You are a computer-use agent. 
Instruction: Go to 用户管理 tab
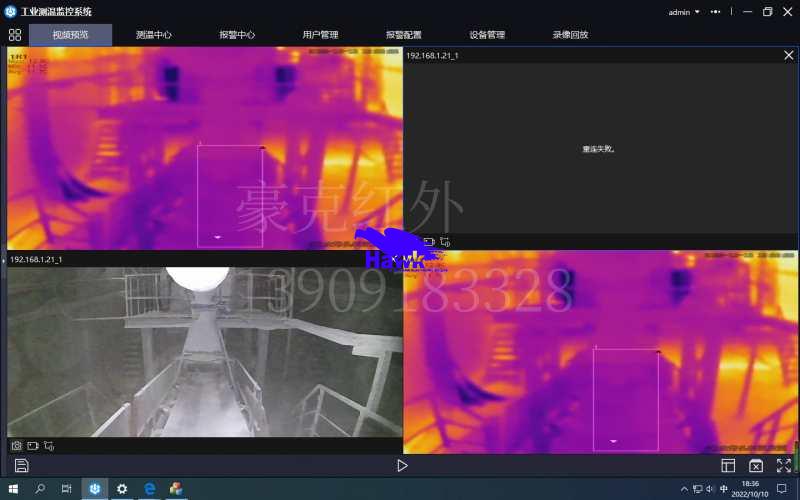(320, 34)
